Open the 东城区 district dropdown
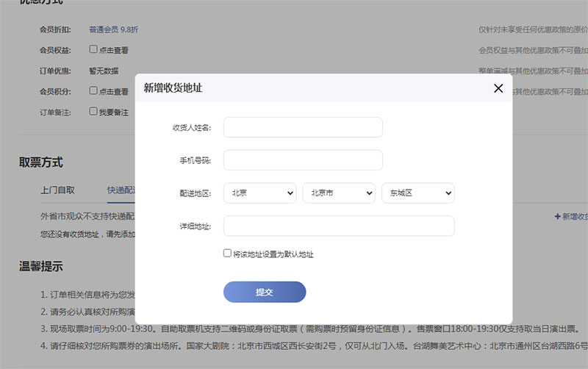Image resolution: width=588 pixels, height=369 pixels. click(x=417, y=193)
